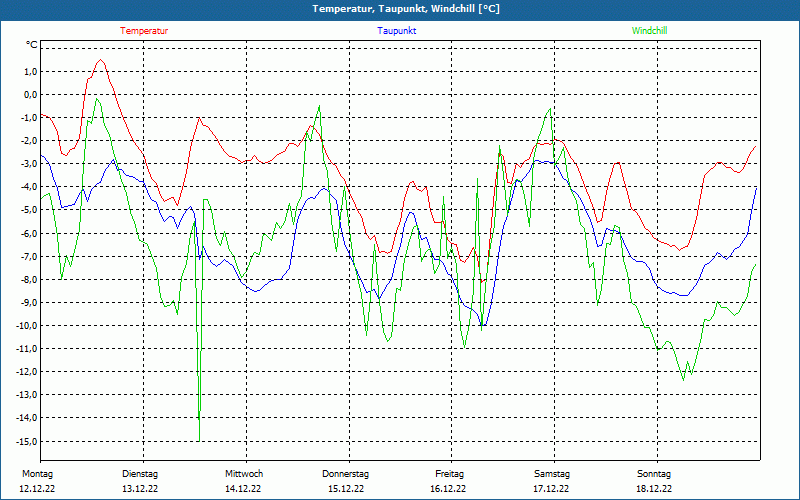The height and width of the screenshot is (500, 800).
Task: Click the -4,0 y-axis label
Action: [x=29, y=187]
